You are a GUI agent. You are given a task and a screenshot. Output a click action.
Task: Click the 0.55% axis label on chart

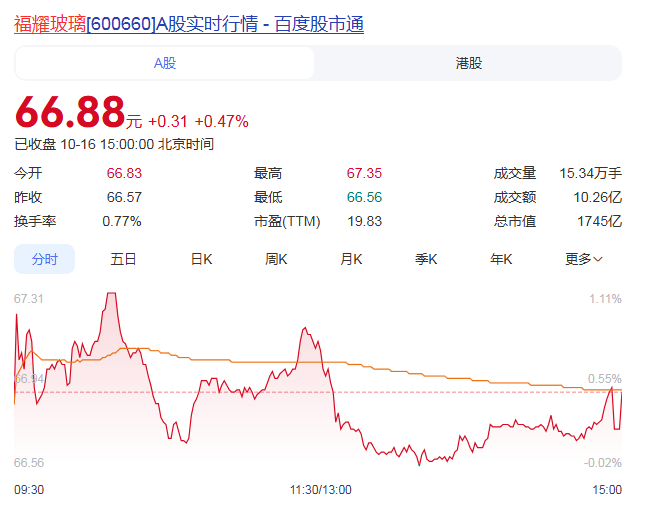[x=605, y=379]
